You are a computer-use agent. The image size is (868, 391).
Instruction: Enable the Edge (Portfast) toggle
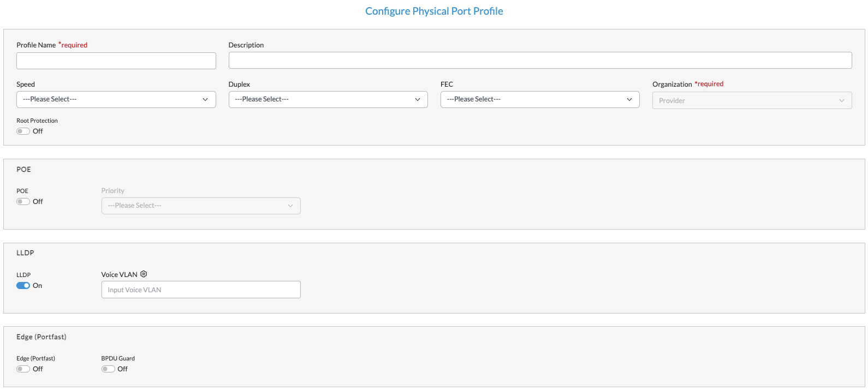point(23,369)
